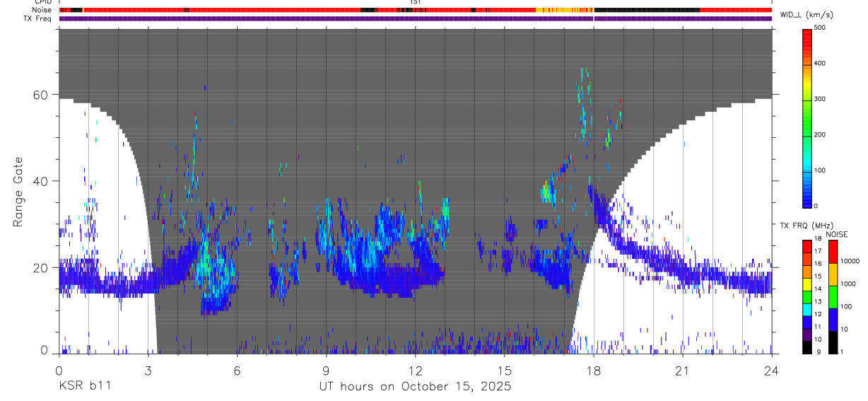Click the '21' UT hour tick label
868x401 pixels.
click(x=682, y=370)
